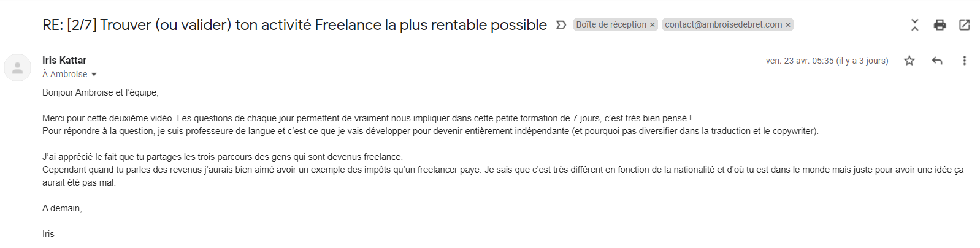Click the collapse all messages icon
This screenshot has width=980, height=248.
click(914, 25)
